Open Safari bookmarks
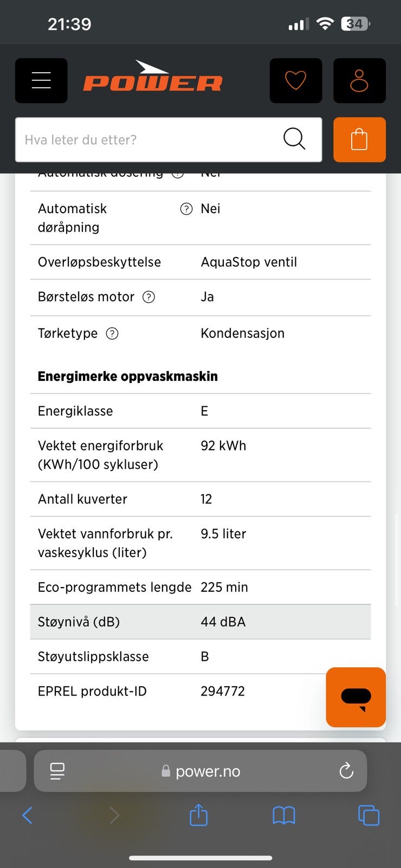The image size is (401, 868). tap(284, 815)
